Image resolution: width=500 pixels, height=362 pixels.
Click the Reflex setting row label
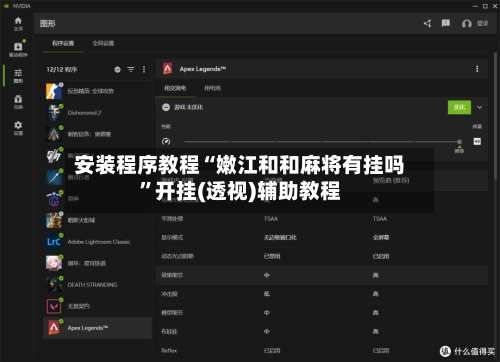[169, 351]
